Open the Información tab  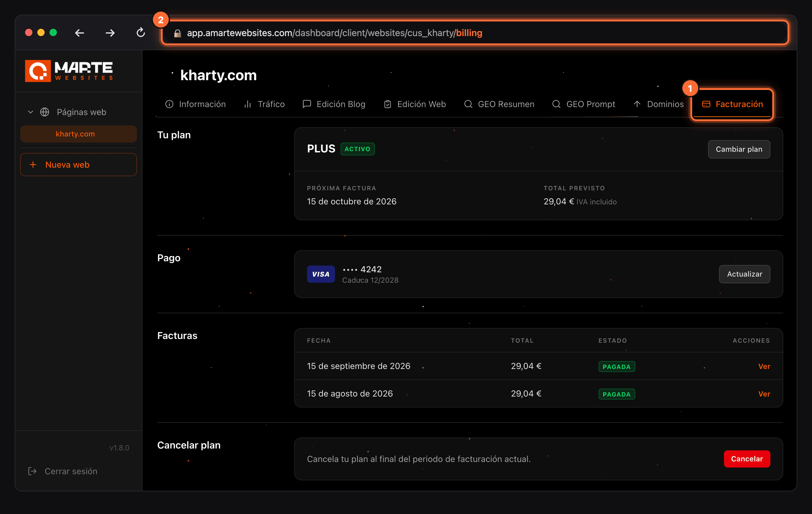[196, 104]
